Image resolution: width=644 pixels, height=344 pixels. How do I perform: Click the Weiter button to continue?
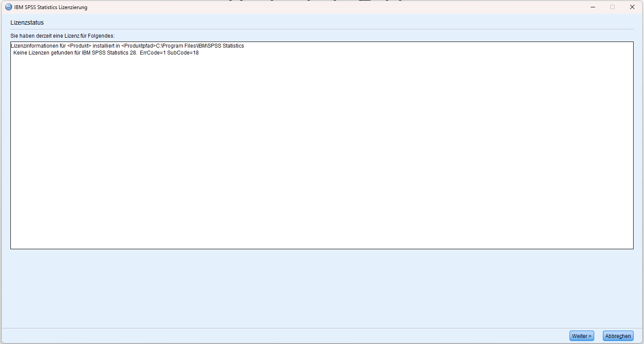[x=581, y=336]
